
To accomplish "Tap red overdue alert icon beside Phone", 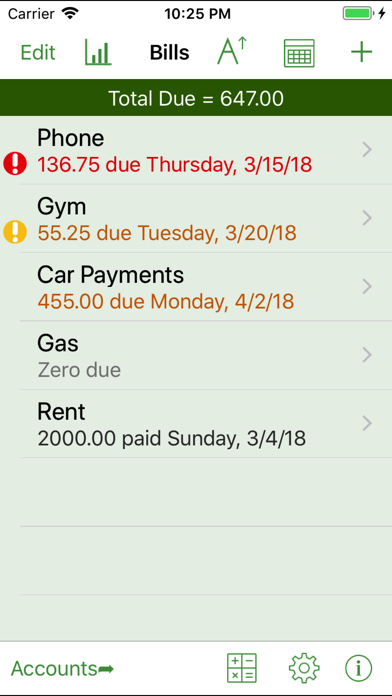I will 15,163.
